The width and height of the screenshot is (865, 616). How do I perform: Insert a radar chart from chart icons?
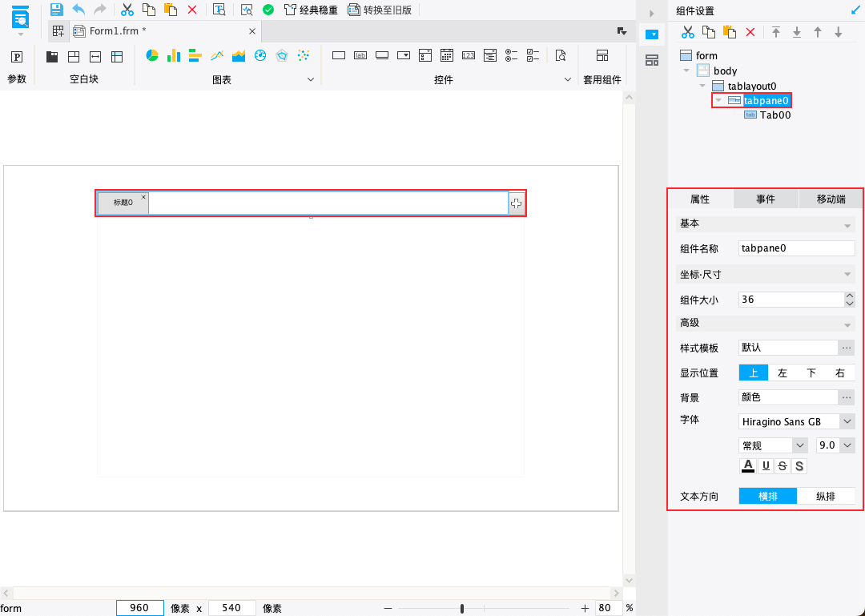coord(282,55)
